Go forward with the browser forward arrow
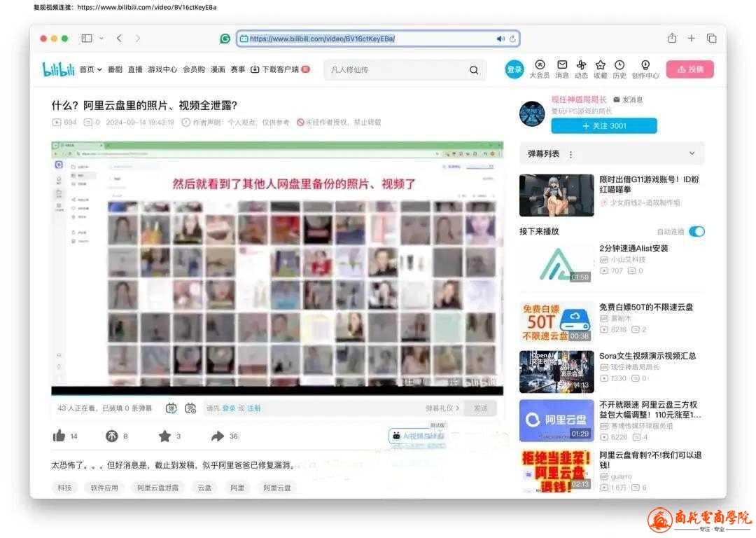Viewport: 756px width, 538px height. click(x=138, y=38)
